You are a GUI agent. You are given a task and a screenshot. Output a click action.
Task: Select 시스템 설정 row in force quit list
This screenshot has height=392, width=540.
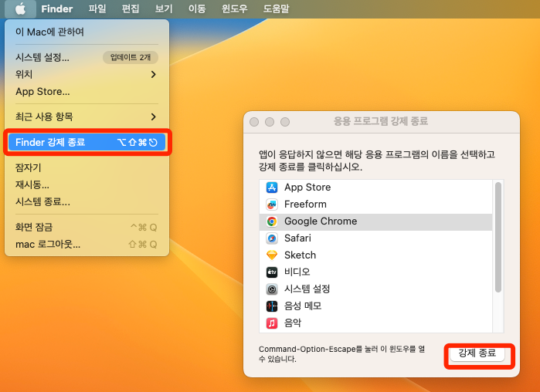point(375,289)
